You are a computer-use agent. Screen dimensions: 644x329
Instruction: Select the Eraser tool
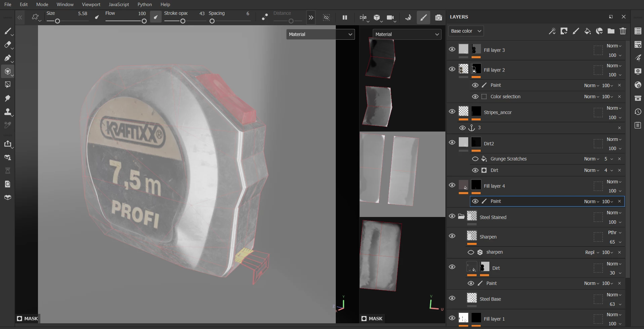coord(8,45)
